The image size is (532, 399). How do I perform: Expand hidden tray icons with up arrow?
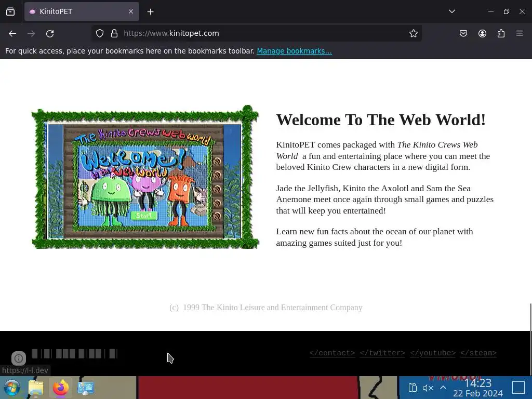coord(443,388)
